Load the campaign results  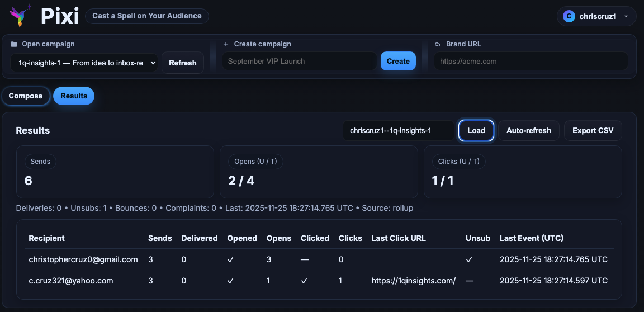coord(476,130)
